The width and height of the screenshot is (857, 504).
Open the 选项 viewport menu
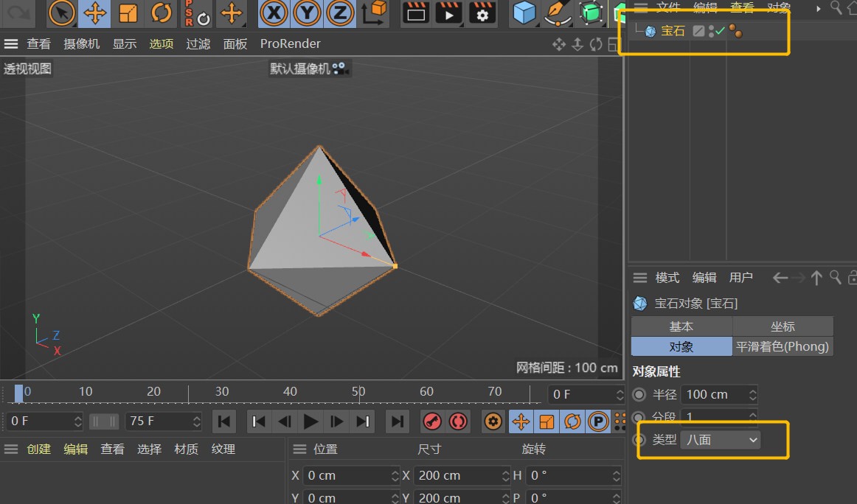coord(162,43)
